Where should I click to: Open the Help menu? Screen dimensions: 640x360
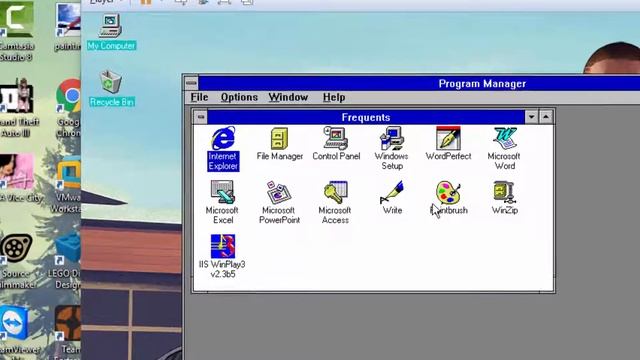(334, 97)
